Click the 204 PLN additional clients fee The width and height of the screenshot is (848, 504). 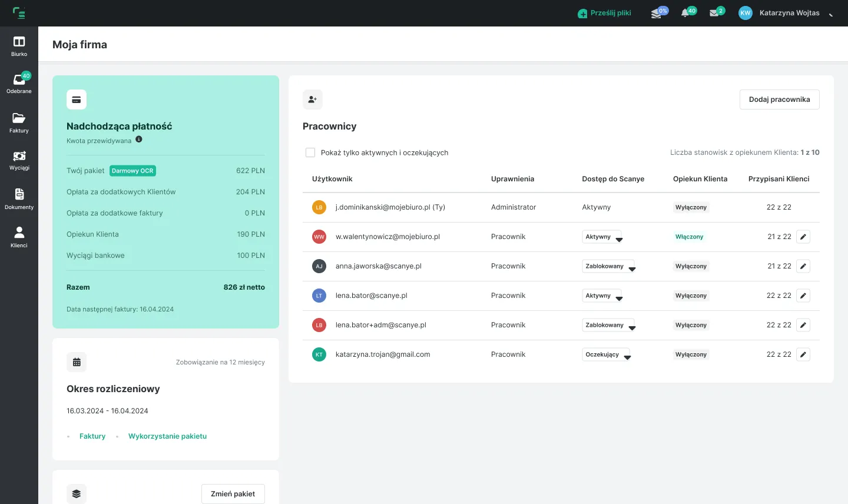250,192
